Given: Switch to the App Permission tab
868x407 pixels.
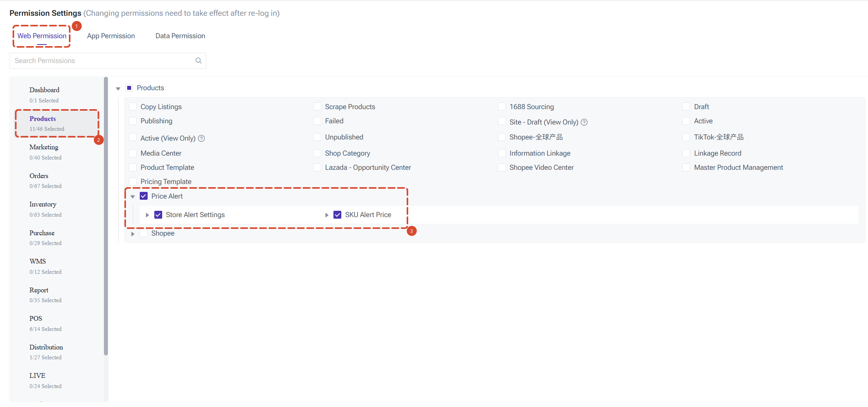Looking at the screenshot, I should coord(111,36).
